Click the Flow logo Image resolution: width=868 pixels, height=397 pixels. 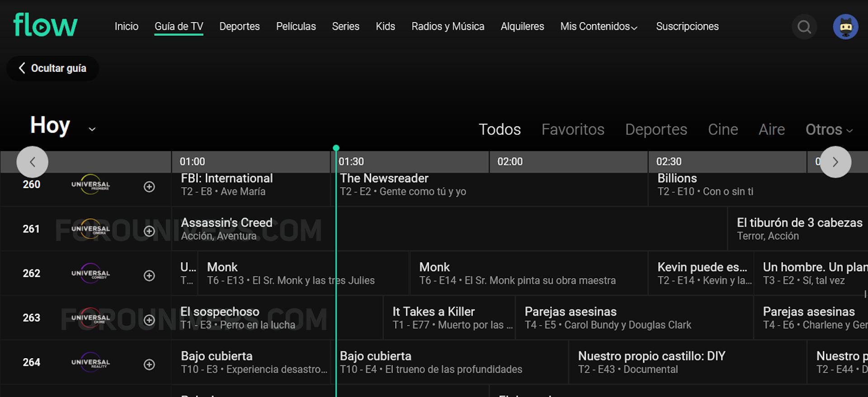45,25
